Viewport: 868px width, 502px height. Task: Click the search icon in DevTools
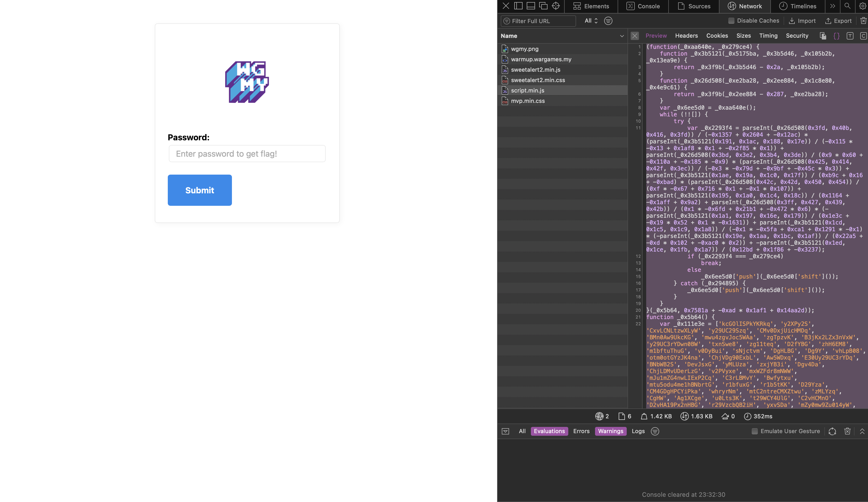point(847,6)
